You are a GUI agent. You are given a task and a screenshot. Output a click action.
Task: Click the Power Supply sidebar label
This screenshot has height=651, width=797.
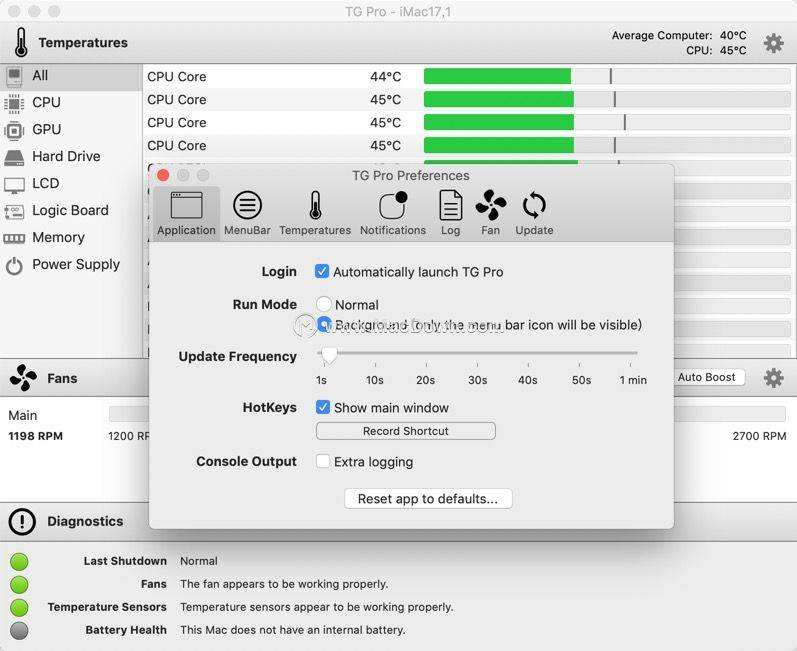tap(76, 264)
